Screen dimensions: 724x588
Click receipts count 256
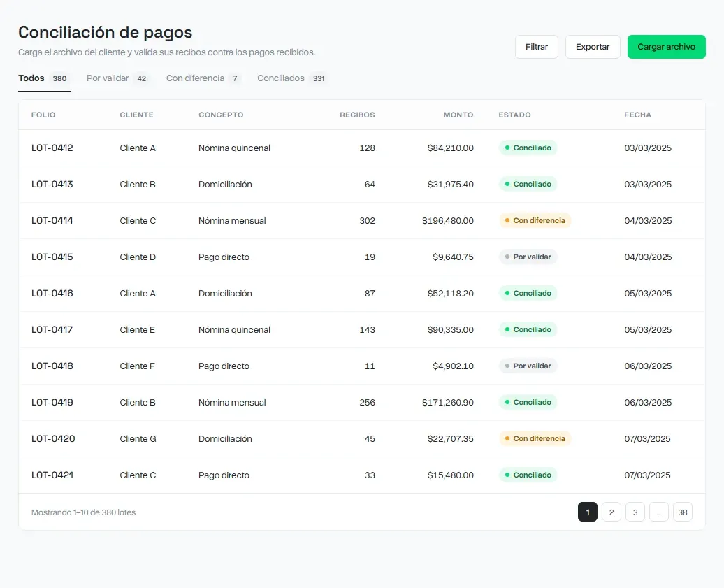pos(367,402)
